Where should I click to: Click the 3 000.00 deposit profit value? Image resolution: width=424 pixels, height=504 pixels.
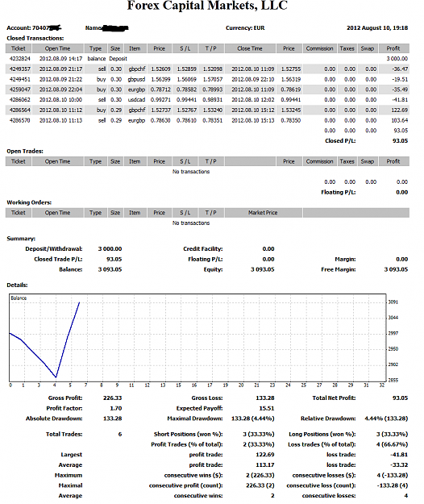pos(397,59)
